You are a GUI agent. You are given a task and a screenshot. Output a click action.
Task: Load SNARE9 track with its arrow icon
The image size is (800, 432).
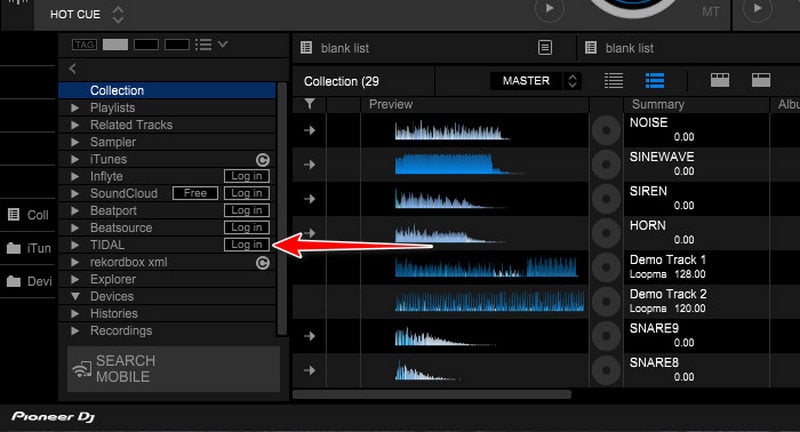point(310,336)
